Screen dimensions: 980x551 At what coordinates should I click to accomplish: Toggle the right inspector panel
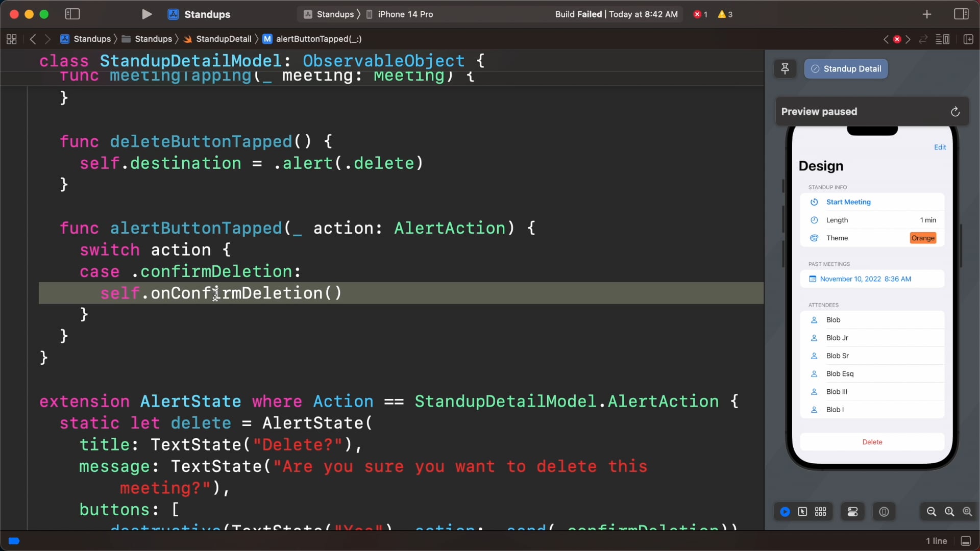tap(961, 14)
